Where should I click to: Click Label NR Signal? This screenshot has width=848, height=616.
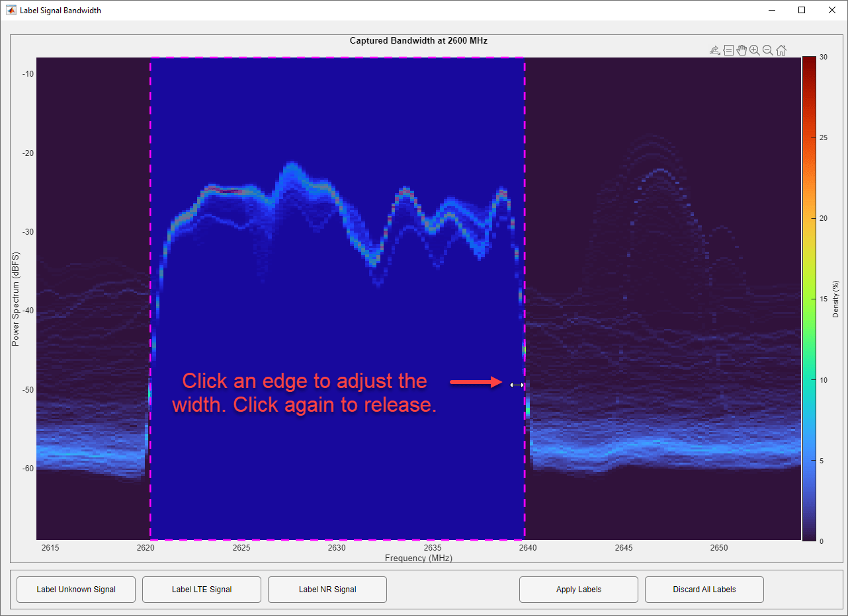pyautogui.click(x=327, y=589)
